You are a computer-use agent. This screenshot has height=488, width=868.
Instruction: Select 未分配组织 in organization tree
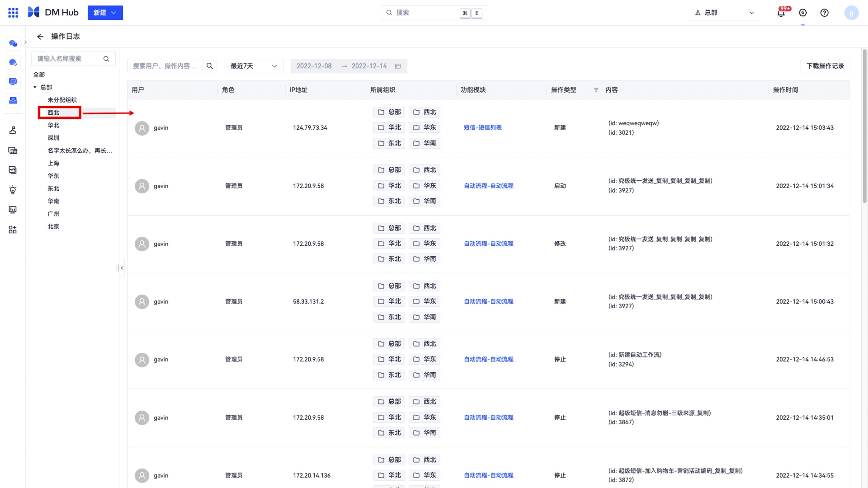[x=62, y=100]
